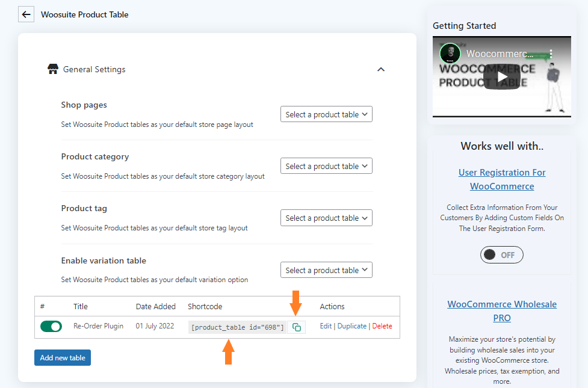Click the 01 July 2022 date cell
Viewport: 588px width, 388px height.
155,326
